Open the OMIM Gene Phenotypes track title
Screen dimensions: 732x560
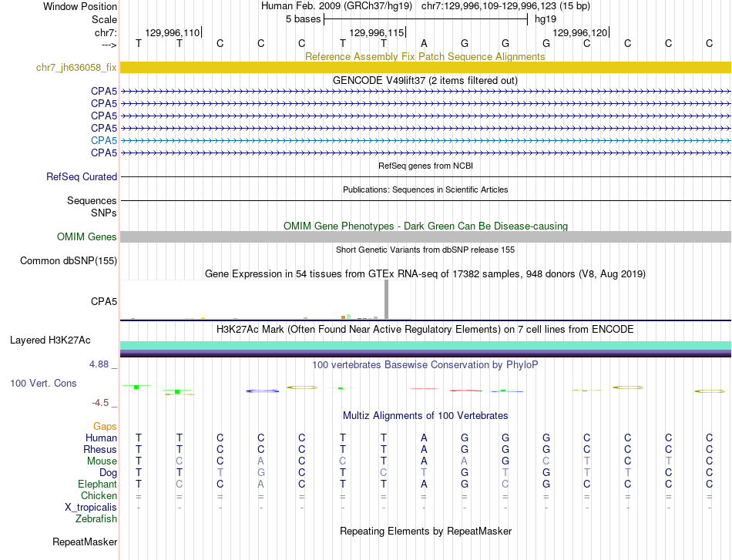425,226
